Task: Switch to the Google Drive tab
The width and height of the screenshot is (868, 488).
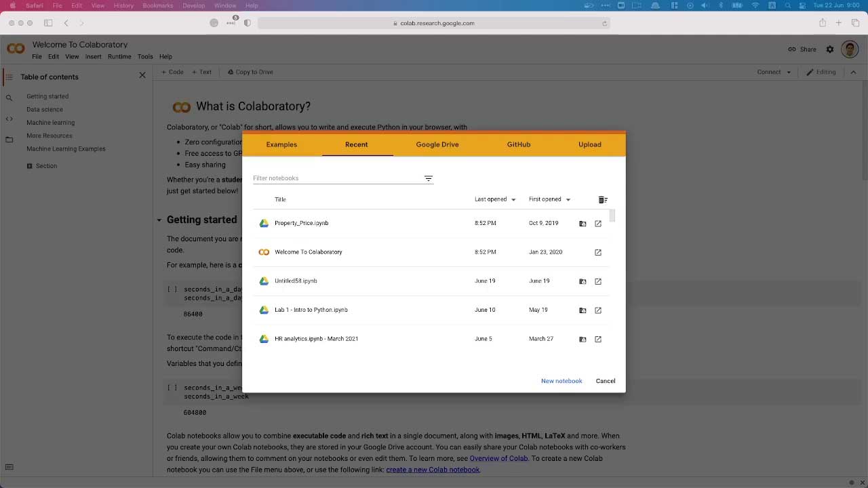Action: coord(437,144)
